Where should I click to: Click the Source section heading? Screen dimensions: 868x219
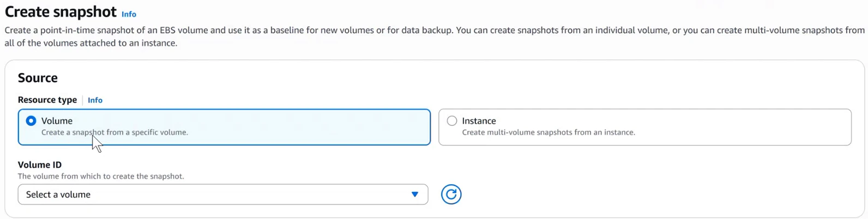pos(38,78)
